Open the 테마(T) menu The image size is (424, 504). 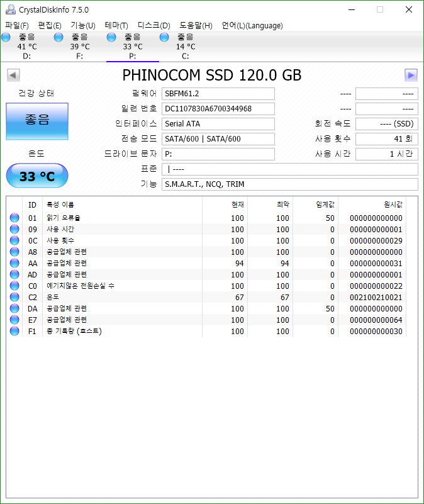(x=116, y=25)
